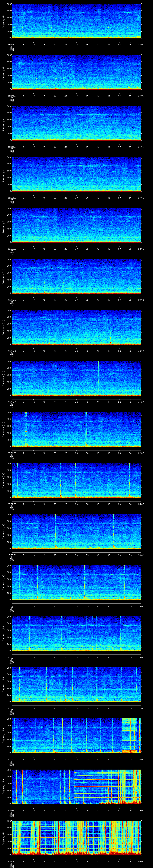Click the spectrogram panel starting at 23:23:00
The image size is (153, 868).
pos(77,21)
